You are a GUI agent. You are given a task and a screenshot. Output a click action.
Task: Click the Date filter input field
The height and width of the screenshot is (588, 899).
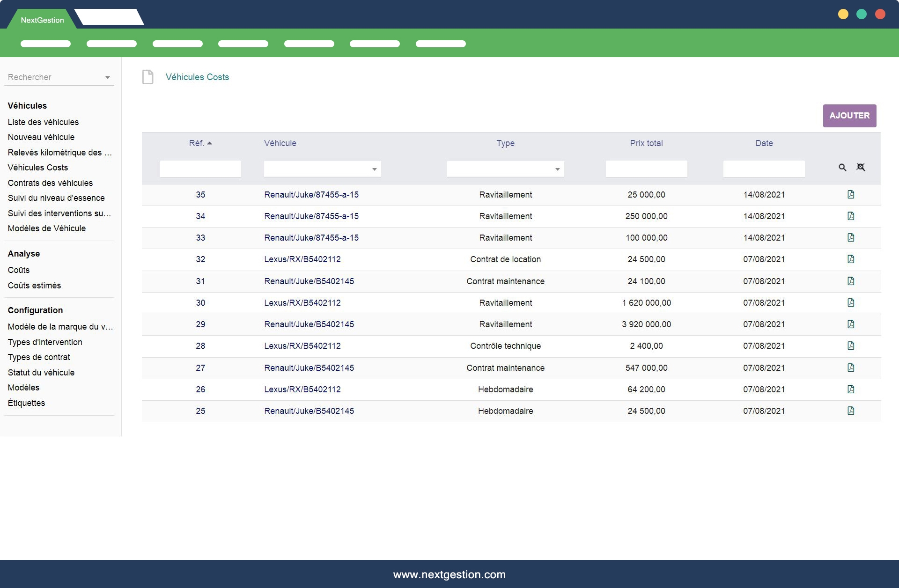pyautogui.click(x=764, y=169)
